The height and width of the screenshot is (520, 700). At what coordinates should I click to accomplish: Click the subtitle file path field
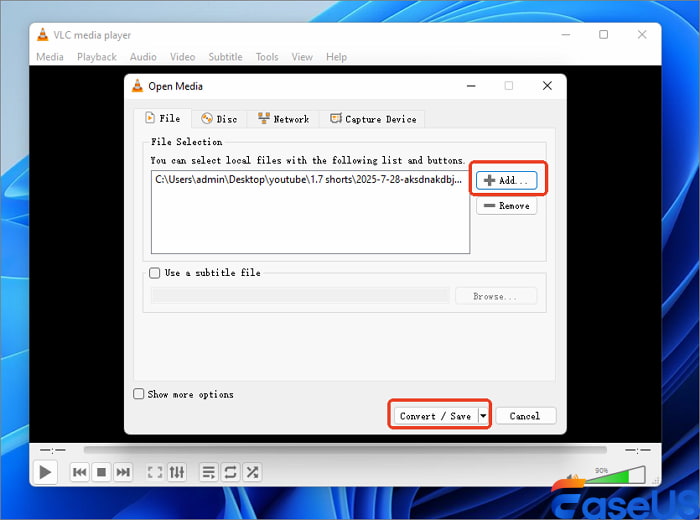pyautogui.click(x=300, y=296)
